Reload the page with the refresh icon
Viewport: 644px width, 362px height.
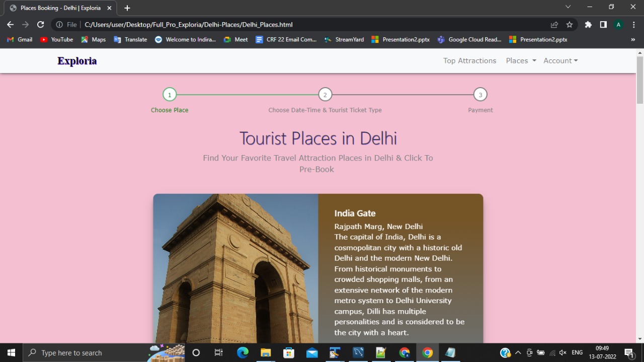41,24
